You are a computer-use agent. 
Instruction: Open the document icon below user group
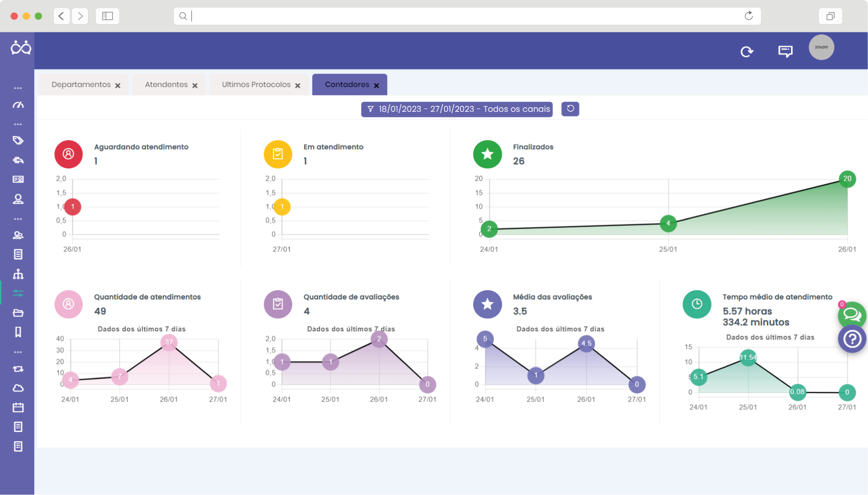click(18, 255)
